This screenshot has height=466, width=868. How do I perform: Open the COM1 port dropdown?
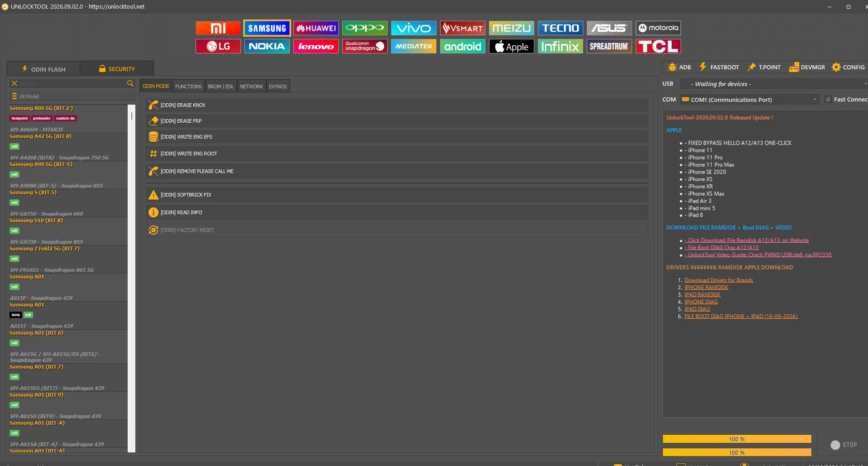tap(750, 100)
